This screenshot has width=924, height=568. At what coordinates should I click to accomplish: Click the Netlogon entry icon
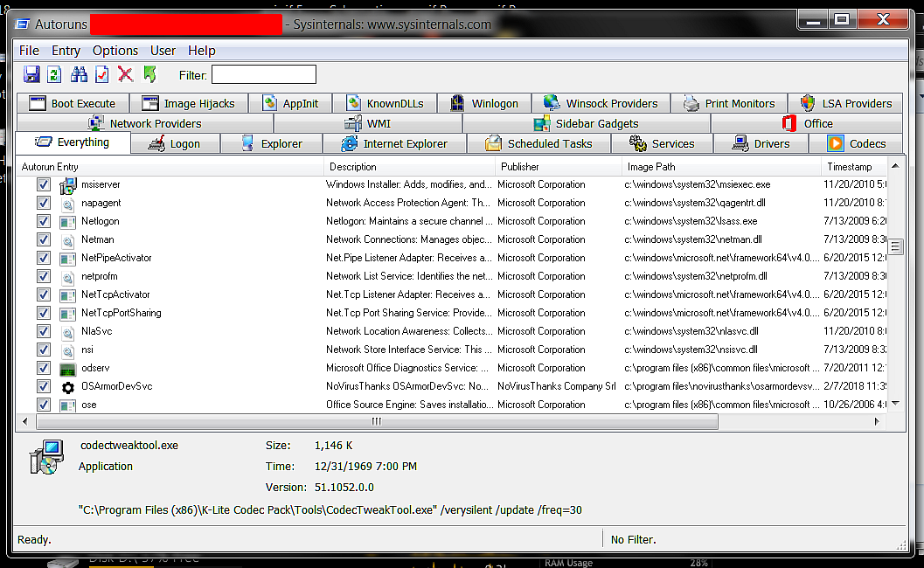click(68, 222)
